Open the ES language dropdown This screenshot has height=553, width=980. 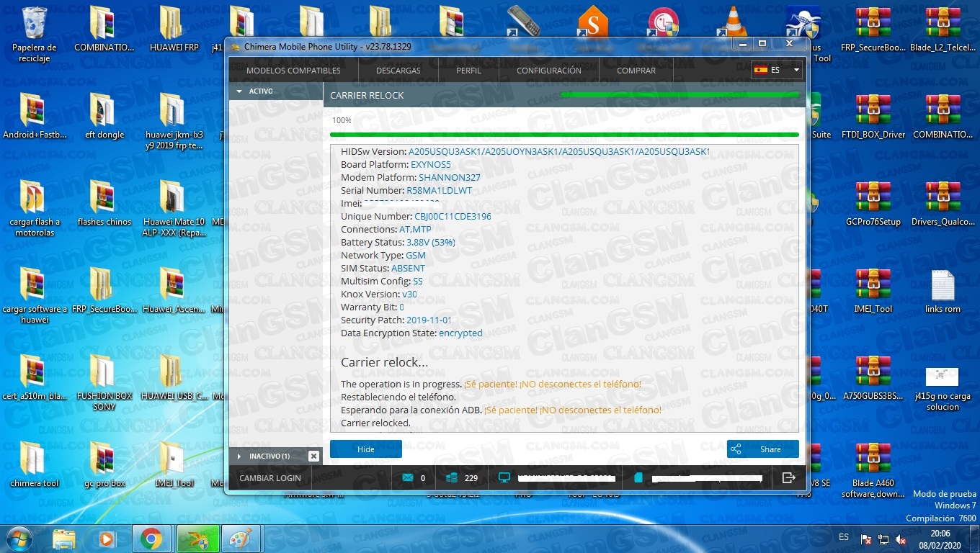click(777, 70)
